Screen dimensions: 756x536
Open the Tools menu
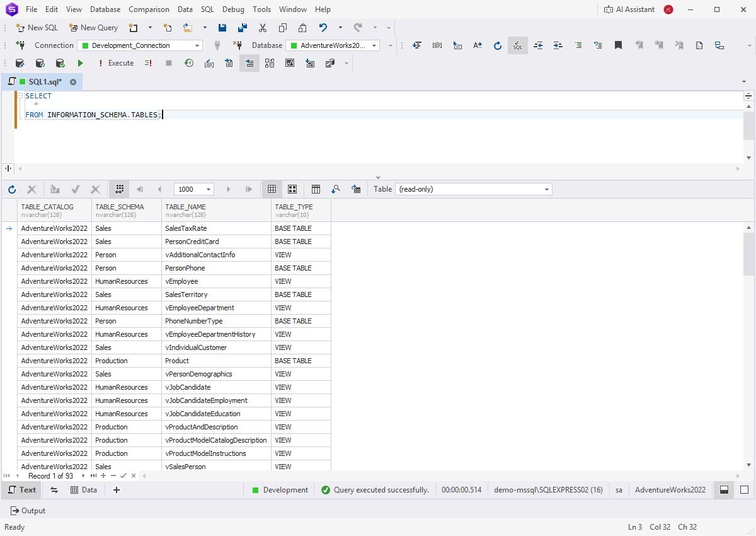tap(262, 9)
